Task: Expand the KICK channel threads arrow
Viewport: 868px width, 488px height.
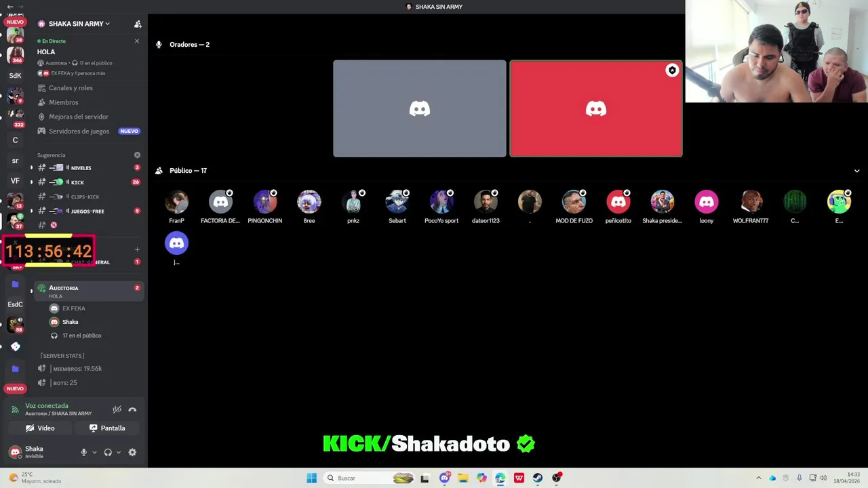Action: 31,182
